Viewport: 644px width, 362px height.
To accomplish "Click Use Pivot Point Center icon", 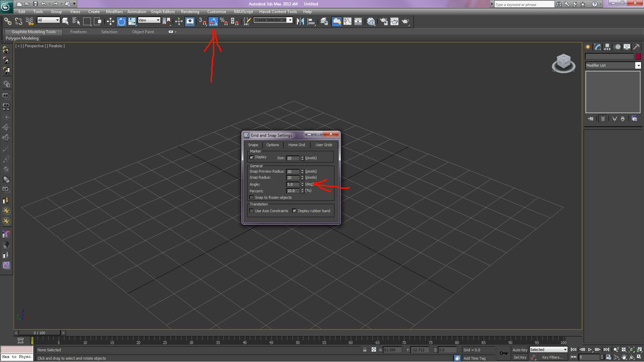I will coord(167,21).
